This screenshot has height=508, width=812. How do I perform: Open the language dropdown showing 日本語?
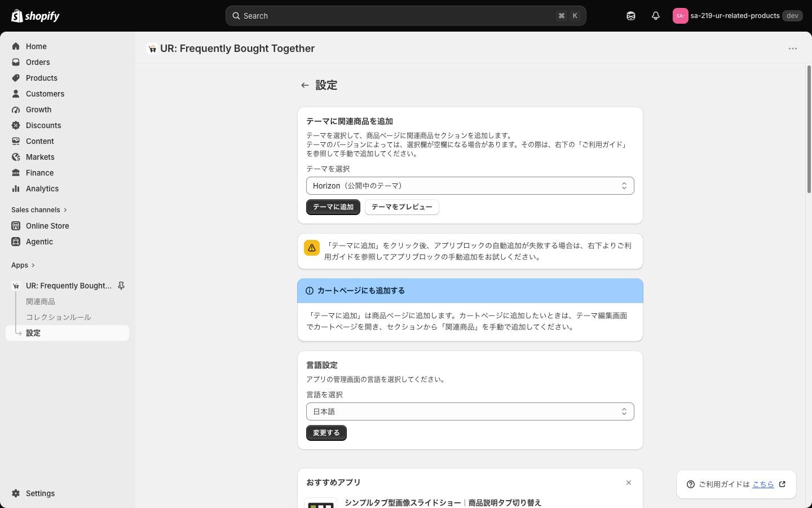coord(470,411)
